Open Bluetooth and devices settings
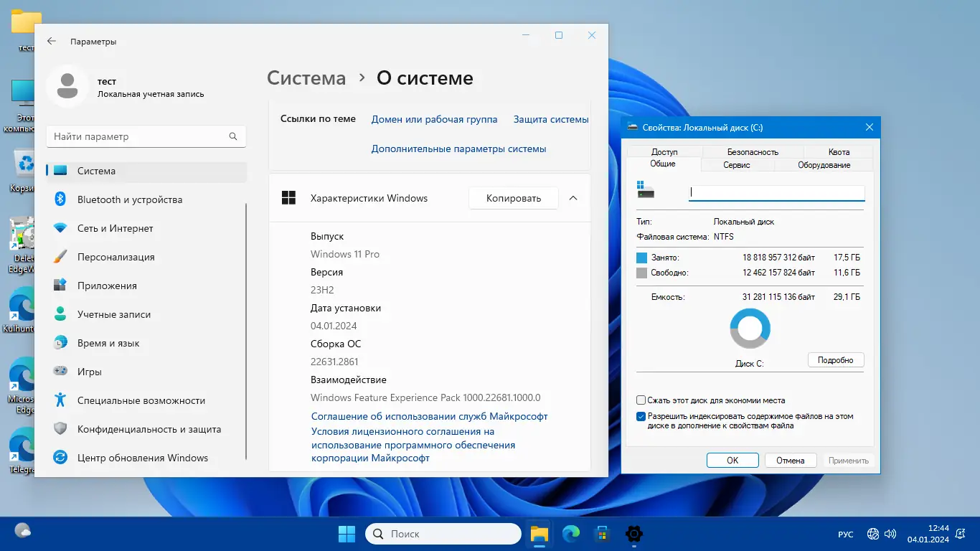 146,199
